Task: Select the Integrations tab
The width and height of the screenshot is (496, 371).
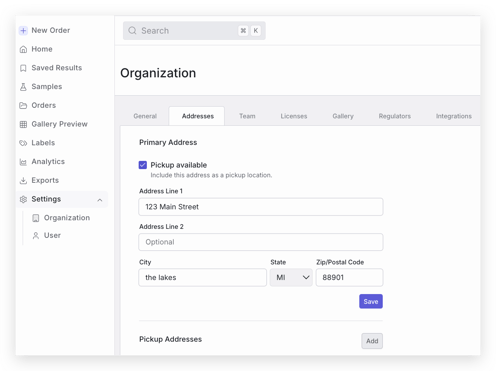Action: 454,116
